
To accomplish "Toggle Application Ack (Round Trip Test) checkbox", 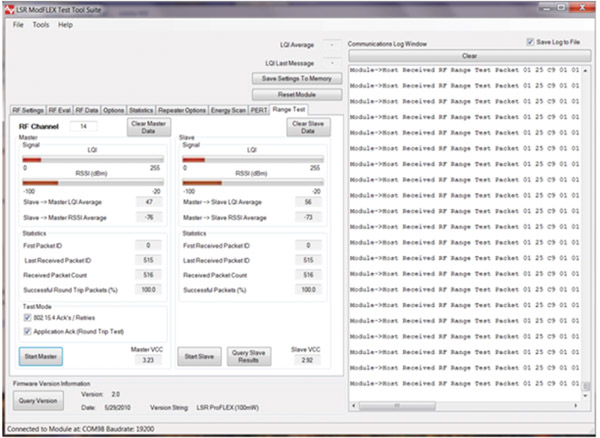I will click(x=28, y=331).
